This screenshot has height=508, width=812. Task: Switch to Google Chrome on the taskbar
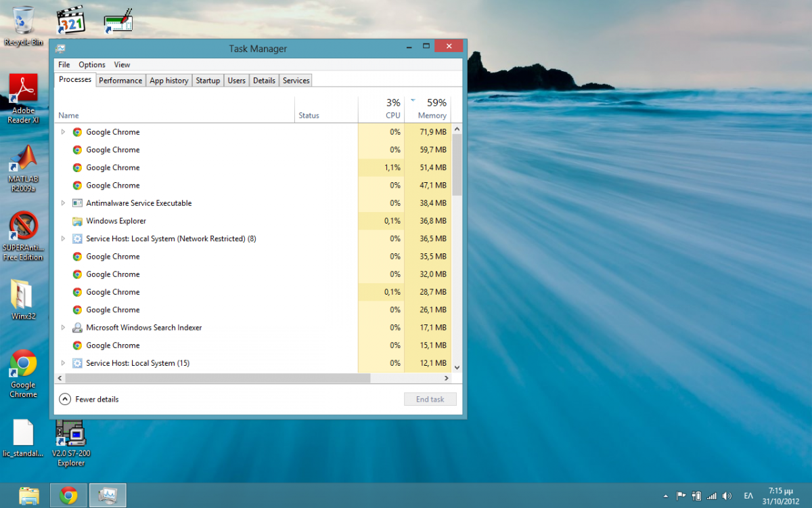(x=68, y=496)
